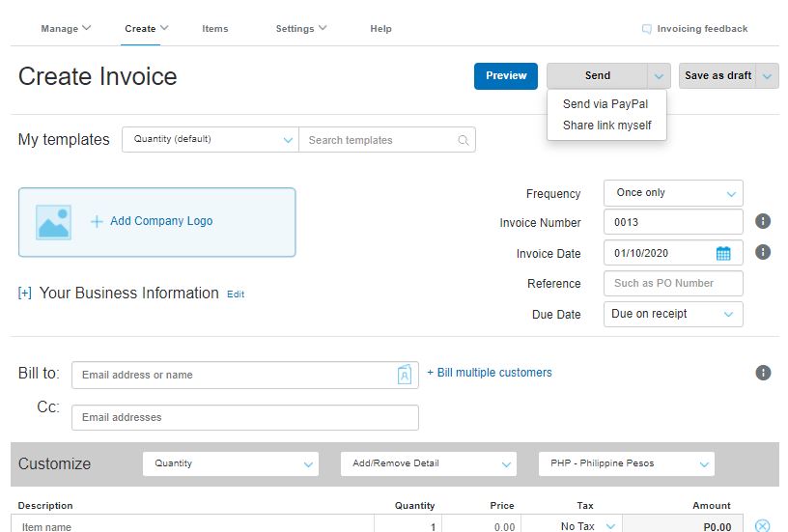Screen dimensions: 788x532
Task: Expand the Save as draft arrow
Action: 769,76
